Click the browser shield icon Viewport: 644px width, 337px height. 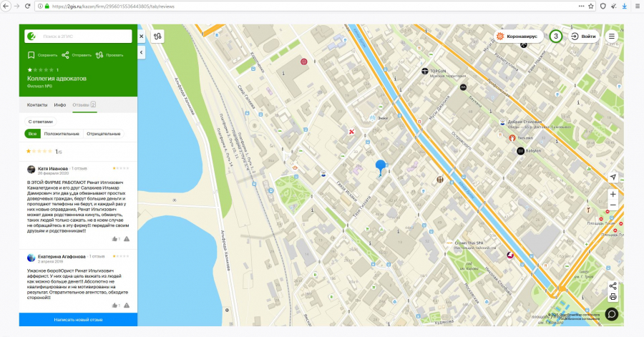click(603, 6)
